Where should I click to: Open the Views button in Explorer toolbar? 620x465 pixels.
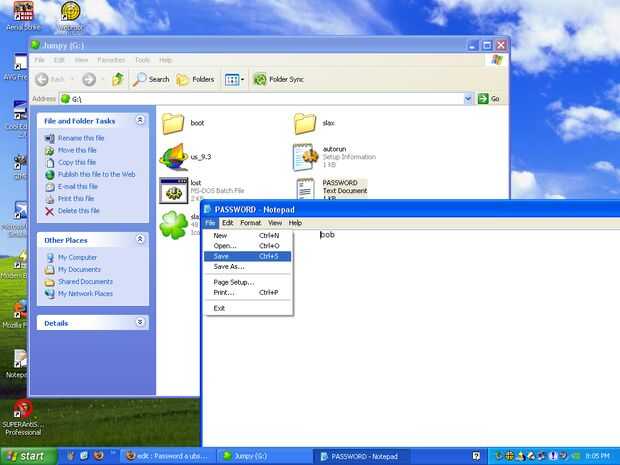pyautogui.click(x=232, y=79)
